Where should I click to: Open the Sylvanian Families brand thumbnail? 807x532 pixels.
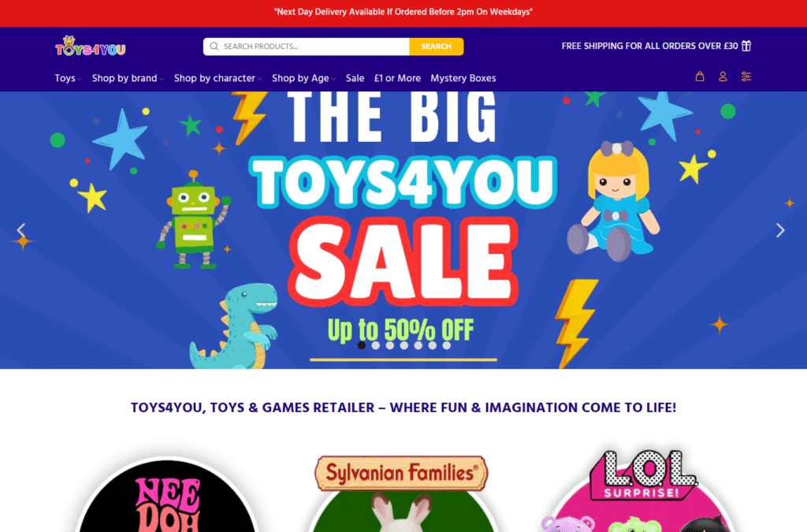(401, 493)
